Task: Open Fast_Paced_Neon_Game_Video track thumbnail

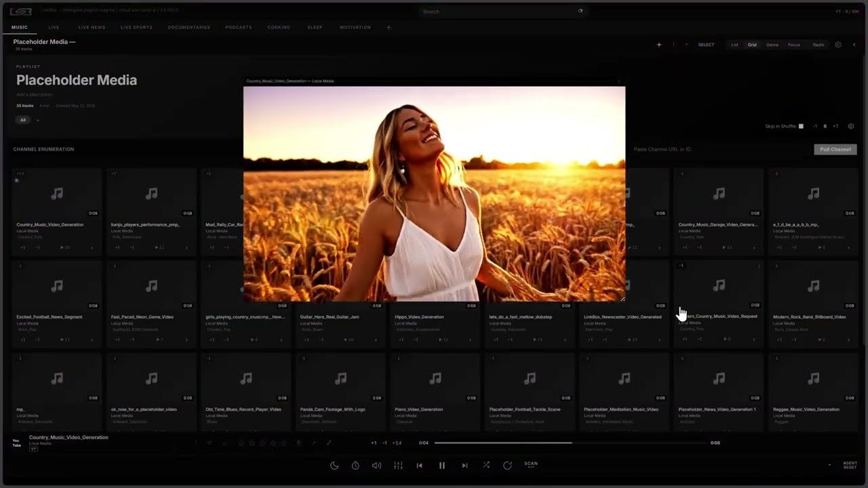Action: (x=151, y=286)
